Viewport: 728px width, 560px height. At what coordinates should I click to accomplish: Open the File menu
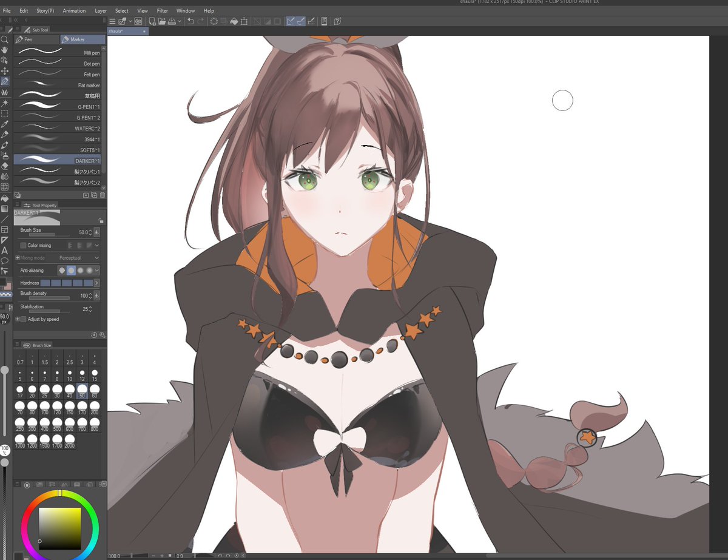[7, 11]
